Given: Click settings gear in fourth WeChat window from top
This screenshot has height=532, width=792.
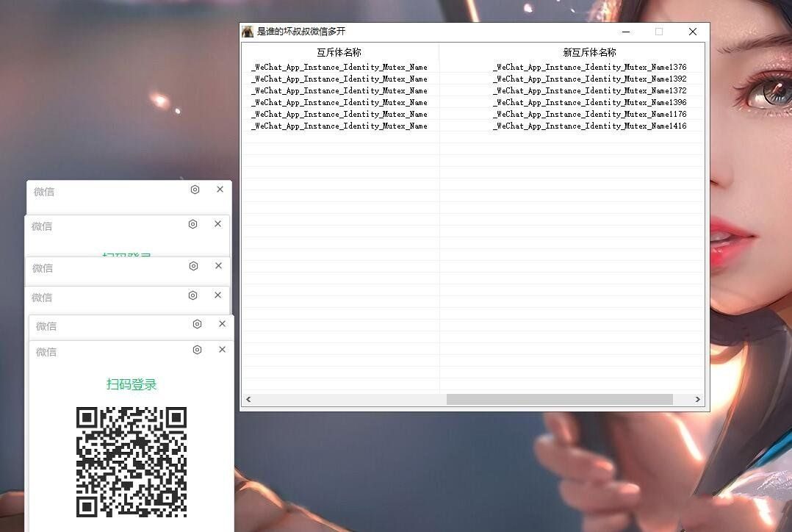Looking at the screenshot, I should (x=192, y=295).
